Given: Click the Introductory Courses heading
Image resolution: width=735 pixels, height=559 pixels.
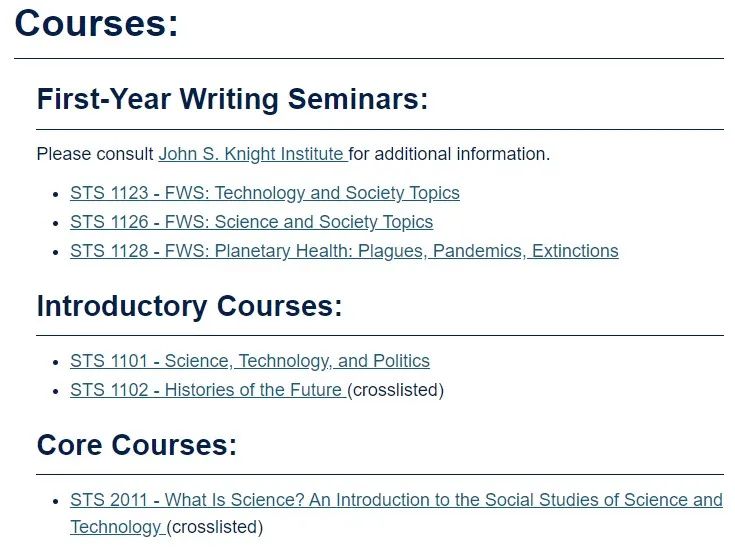Looking at the screenshot, I should pyautogui.click(x=189, y=306).
